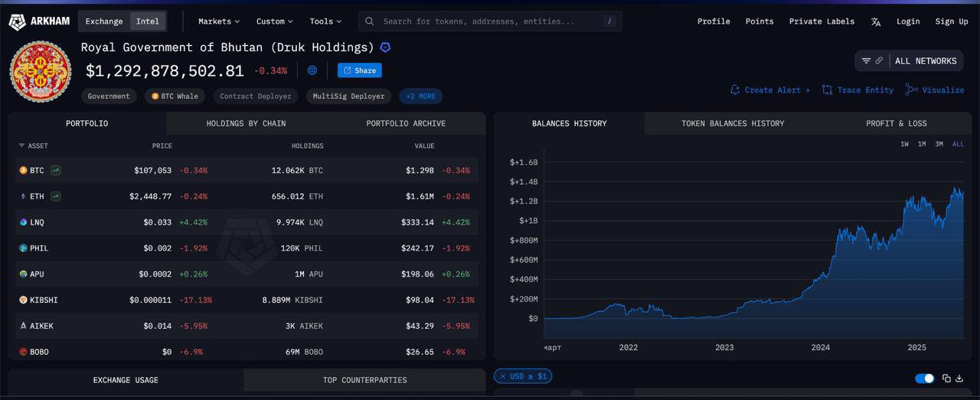980x400 pixels.
Task: Switch to Intel mode toggle
Action: 148,21
